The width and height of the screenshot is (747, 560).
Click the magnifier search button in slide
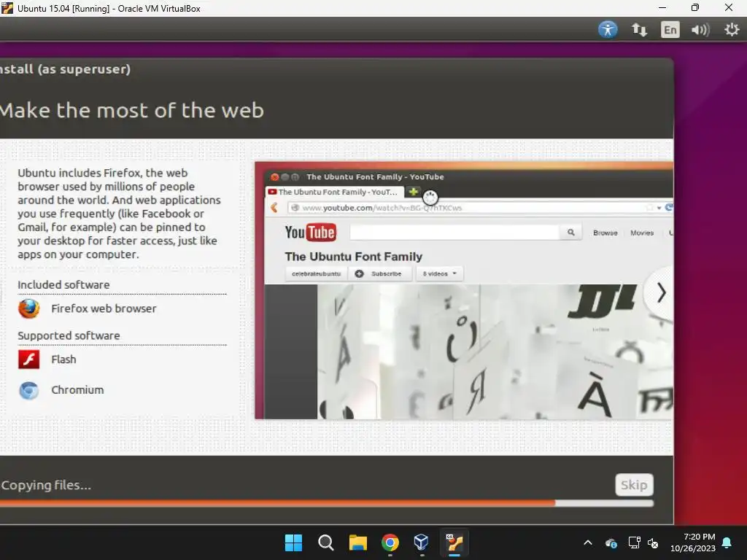(x=570, y=233)
